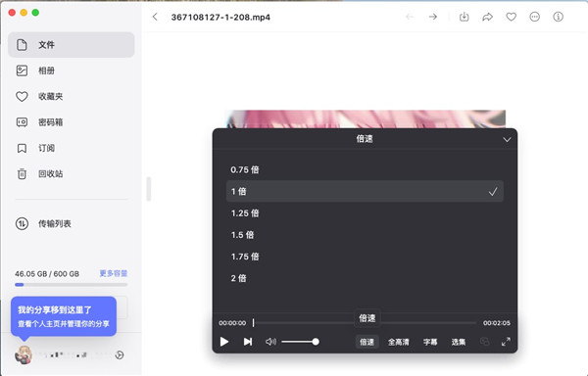The width and height of the screenshot is (588, 376).
Task: Open the user avatar profile
Action: (24, 354)
